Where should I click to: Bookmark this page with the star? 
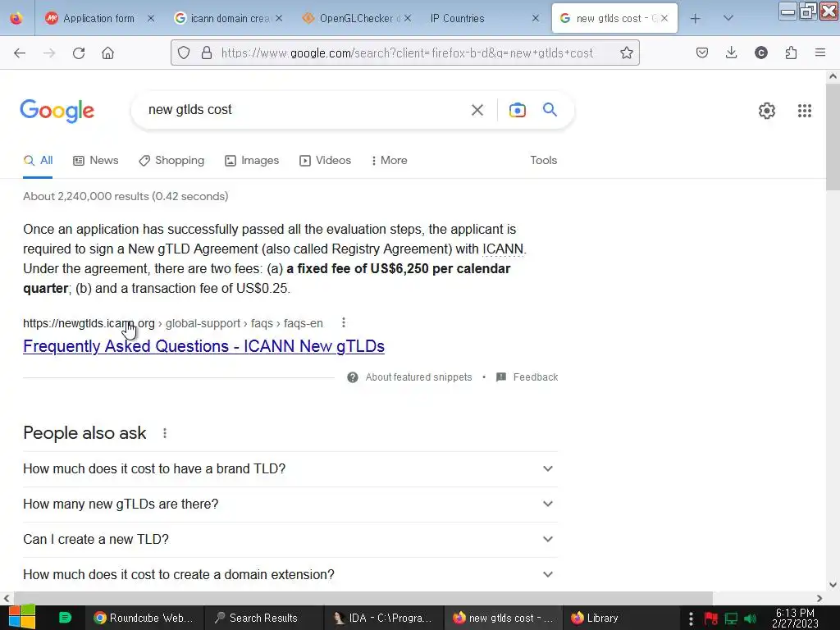tap(626, 52)
